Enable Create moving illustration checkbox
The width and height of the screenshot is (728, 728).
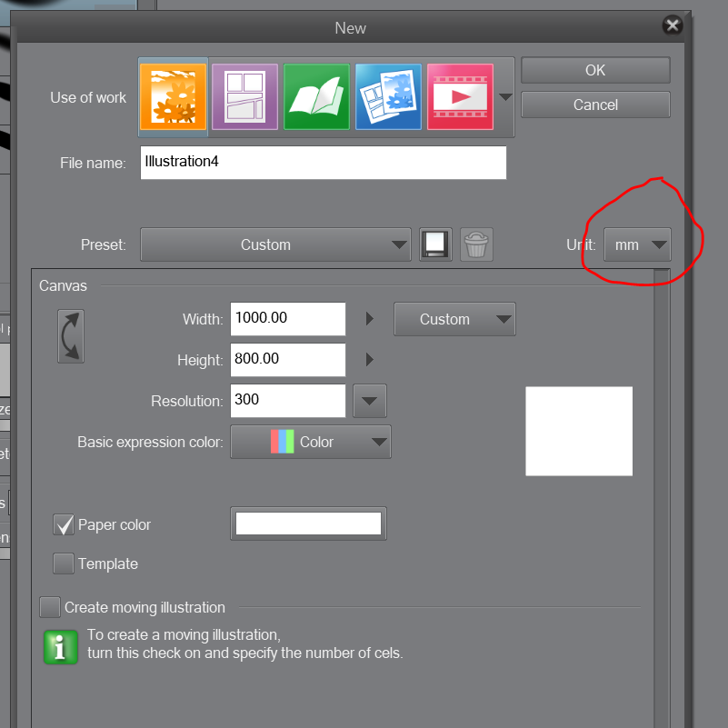click(50, 607)
